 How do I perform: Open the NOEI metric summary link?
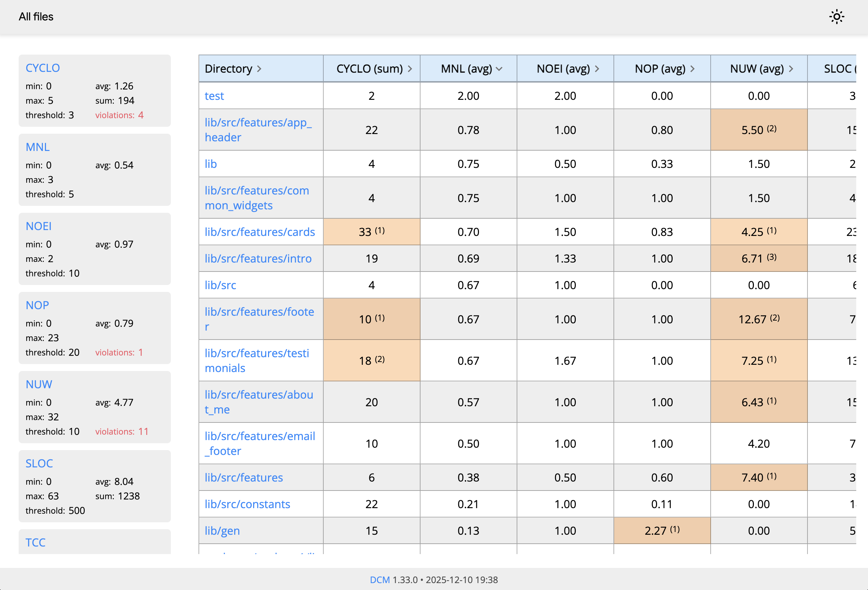(38, 226)
